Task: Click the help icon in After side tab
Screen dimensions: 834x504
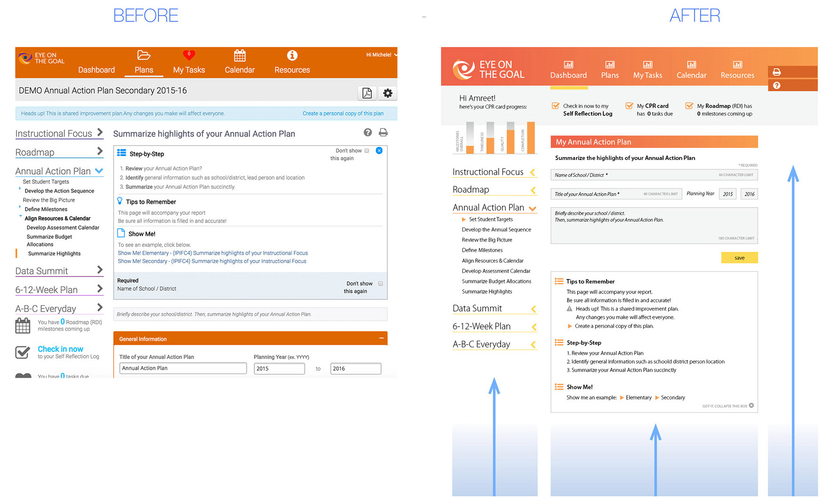Action: tap(777, 85)
